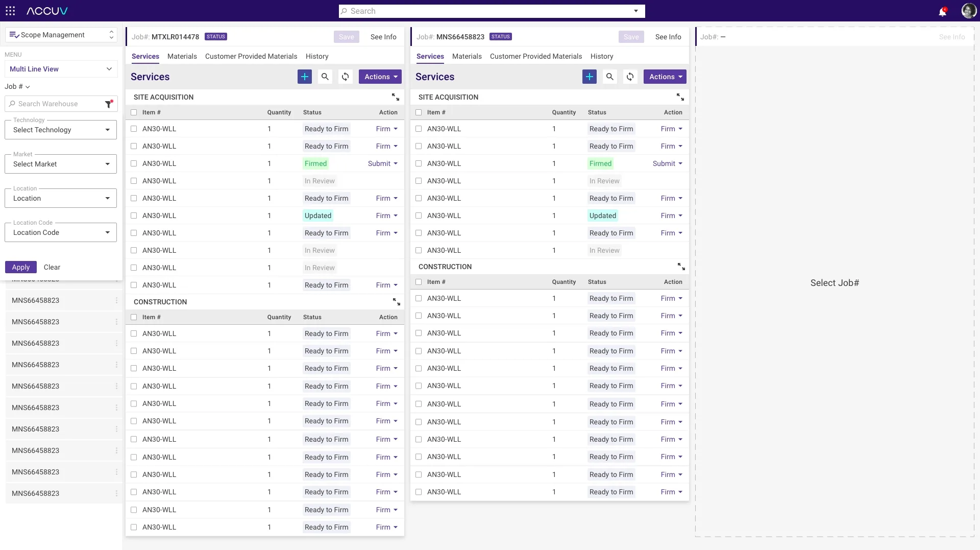980x550 pixels.
Task: Open the notifications bell
Action: (x=942, y=11)
